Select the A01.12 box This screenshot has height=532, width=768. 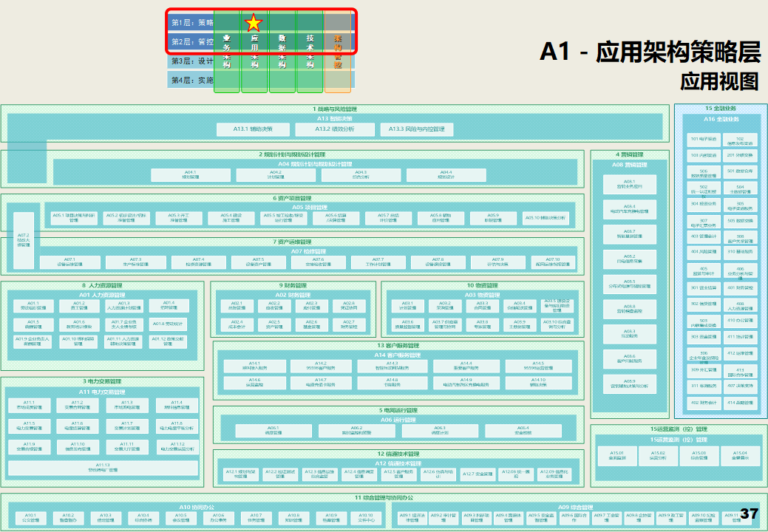[168, 341]
